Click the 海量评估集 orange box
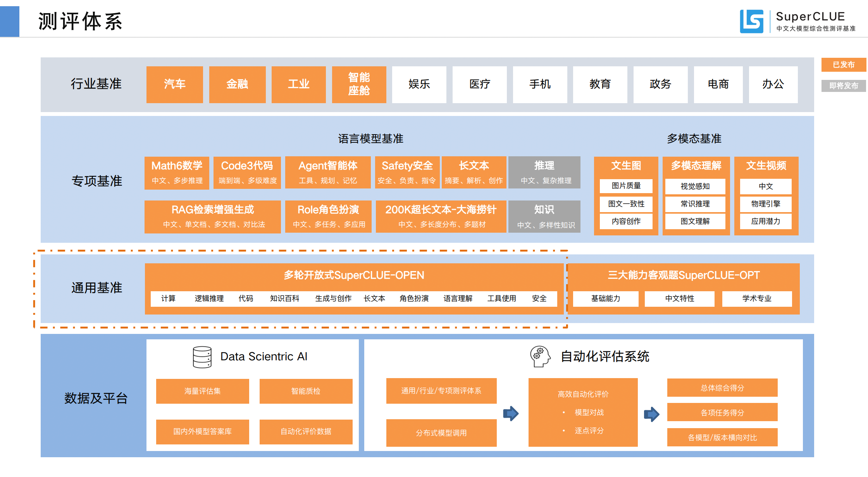The width and height of the screenshot is (868, 477). 202,391
